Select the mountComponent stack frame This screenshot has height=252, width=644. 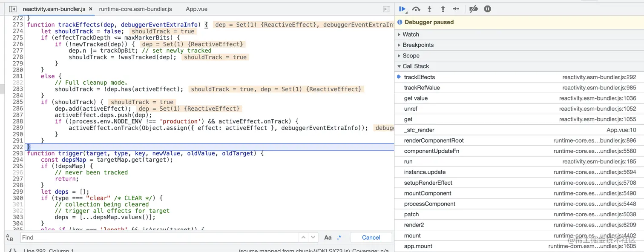(x=519, y=193)
